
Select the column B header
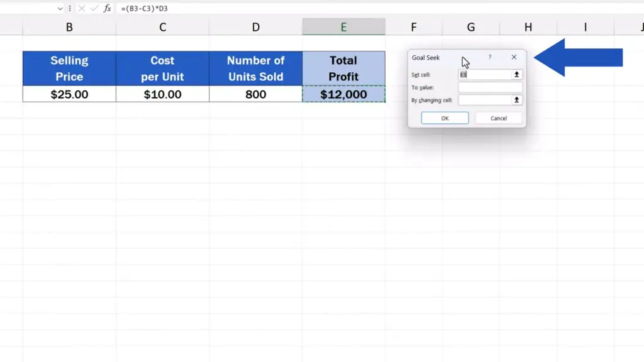69,26
